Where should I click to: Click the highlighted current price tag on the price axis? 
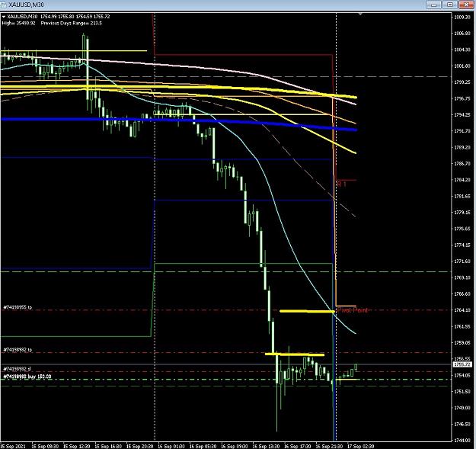(x=462, y=364)
